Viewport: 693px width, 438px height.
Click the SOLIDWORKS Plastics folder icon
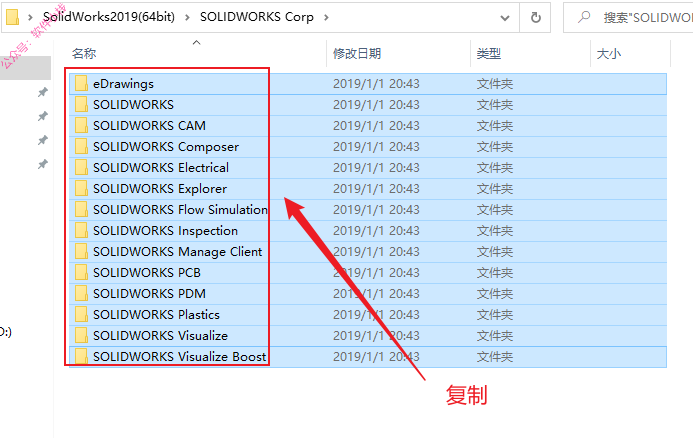click(x=81, y=314)
